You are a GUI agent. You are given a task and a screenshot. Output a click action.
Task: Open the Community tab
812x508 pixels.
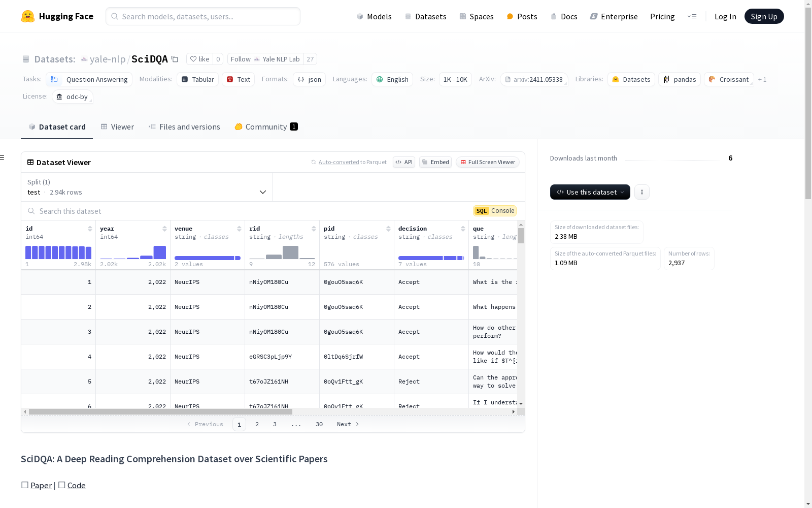pyautogui.click(x=266, y=127)
